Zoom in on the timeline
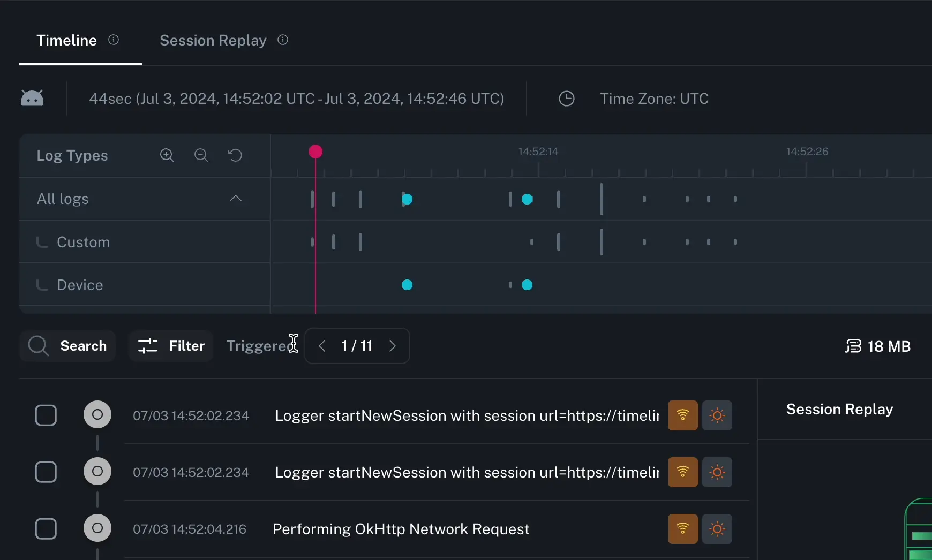This screenshot has width=932, height=560. [167, 155]
